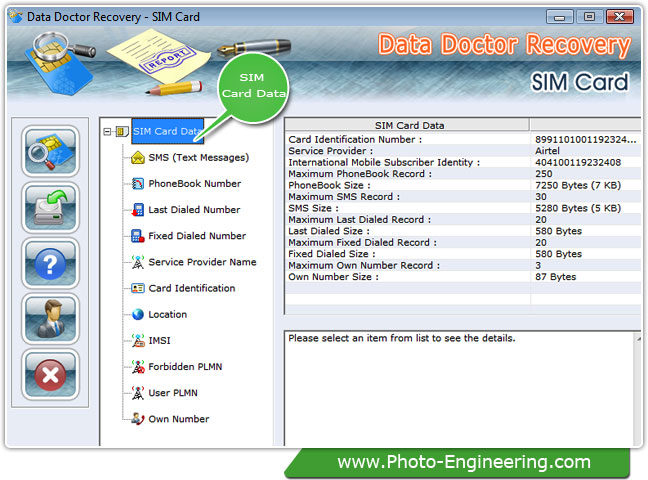Screen dimensions: 648x480
Task: Click the Maximum Last Dialed Record row
Action: tap(463, 220)
